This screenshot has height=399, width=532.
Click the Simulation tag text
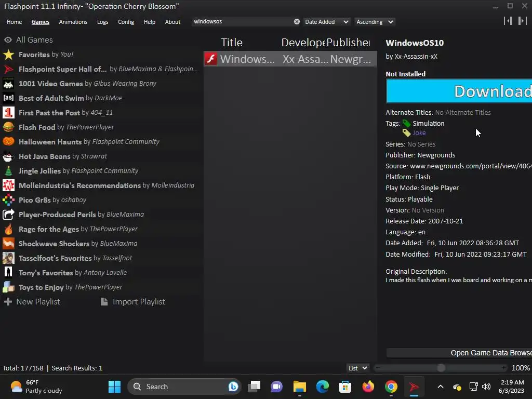(x=429, y=124)
